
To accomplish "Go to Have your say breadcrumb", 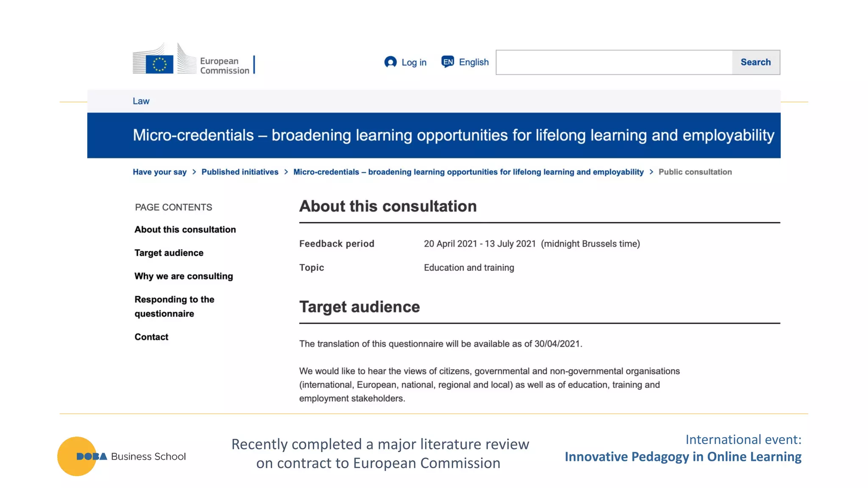I will click(160, 172).
